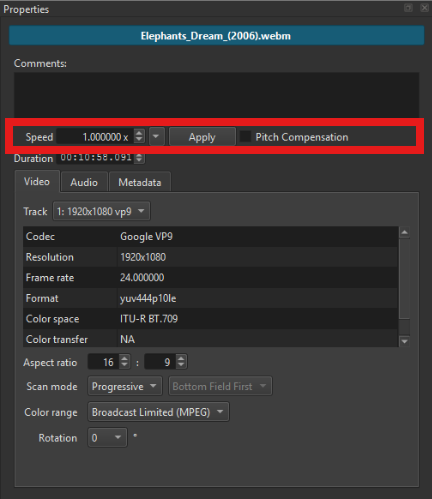The image size is (432, 499).
Task: Click the Speed decrement down arrow
Action: coord(139,140)
